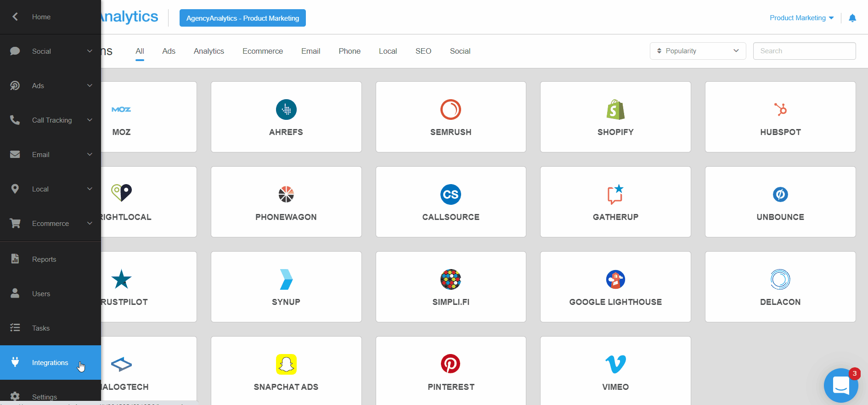This screenshot has width=868, height=405.
Task: Click the Ahrefs logo icon
Action: [x=286, y=109]
